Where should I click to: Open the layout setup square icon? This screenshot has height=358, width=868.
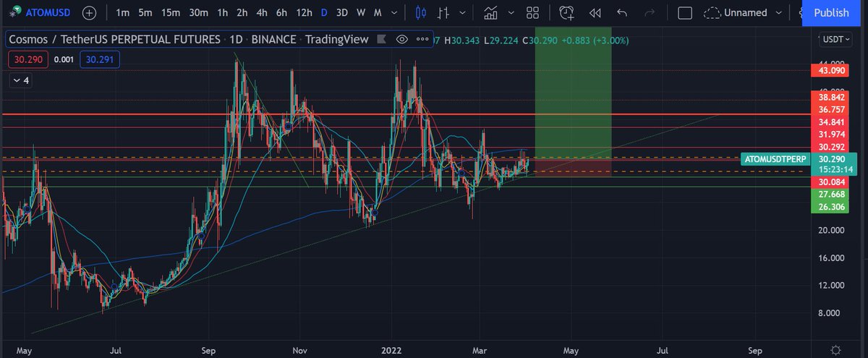point(684,13)
